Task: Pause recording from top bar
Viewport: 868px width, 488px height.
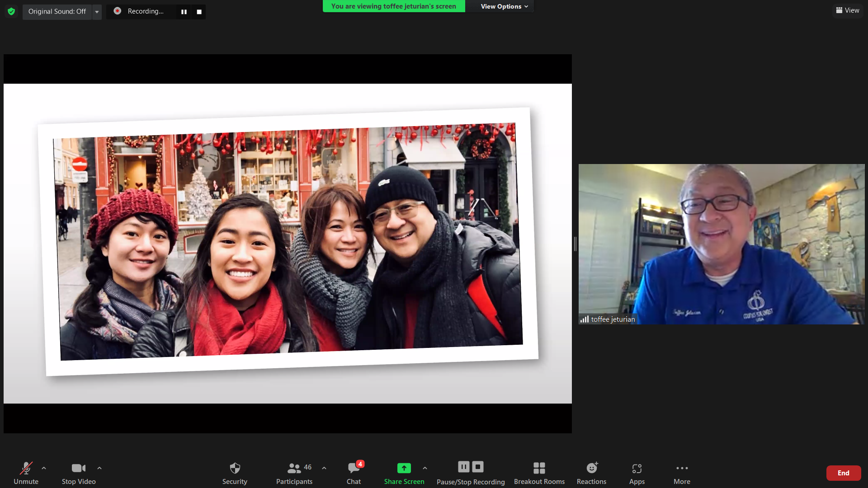Action: tap(184, 12)
